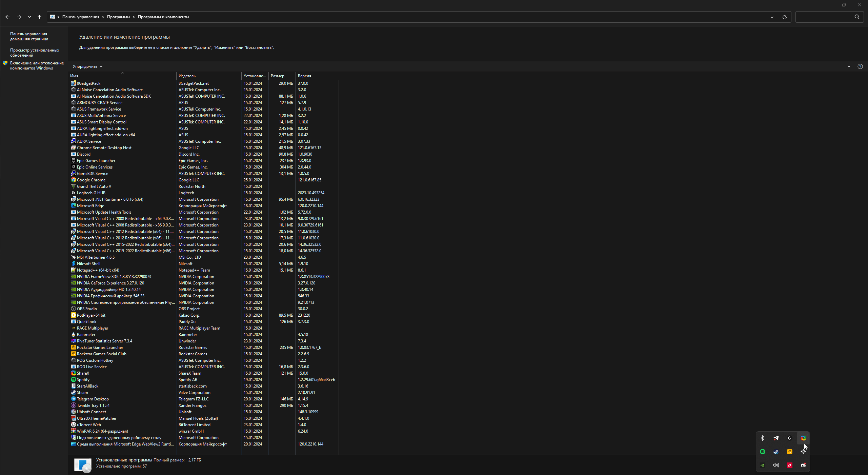Open the view options dropdown arrow

point(849,66)
